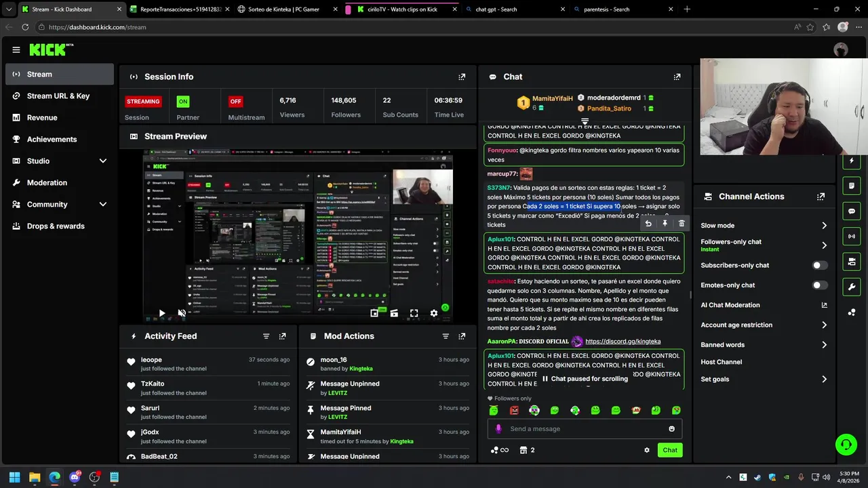Click the purple microphone icon in chat input
Viewport: 868px width, 488px height.
[498, 428]
